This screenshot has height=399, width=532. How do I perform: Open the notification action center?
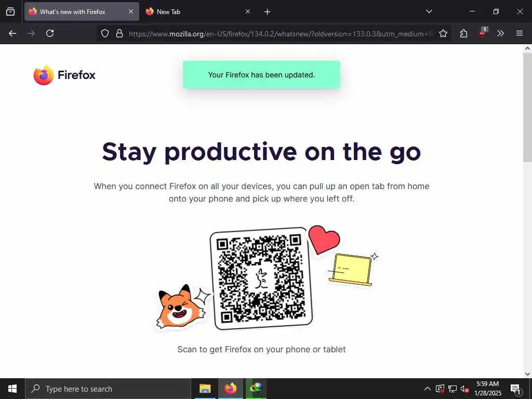pos(516,389)
